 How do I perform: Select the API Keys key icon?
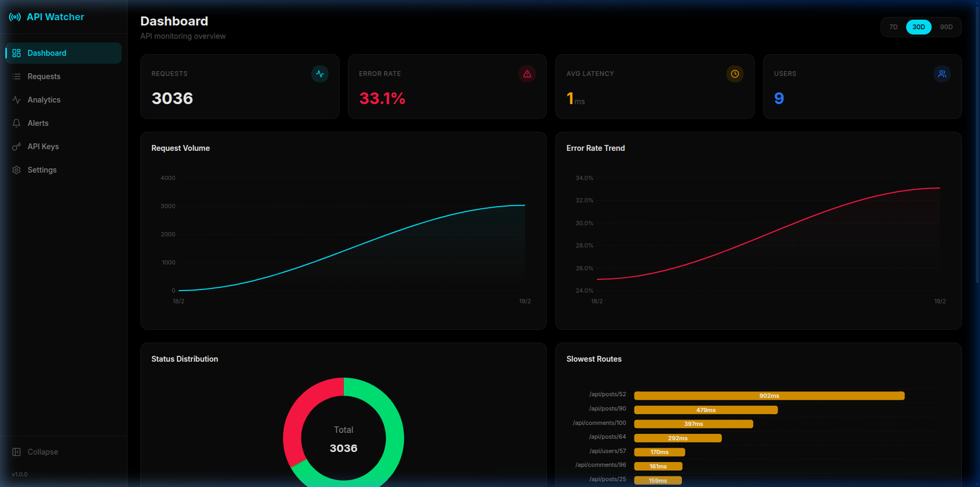(x=16, y=146)
